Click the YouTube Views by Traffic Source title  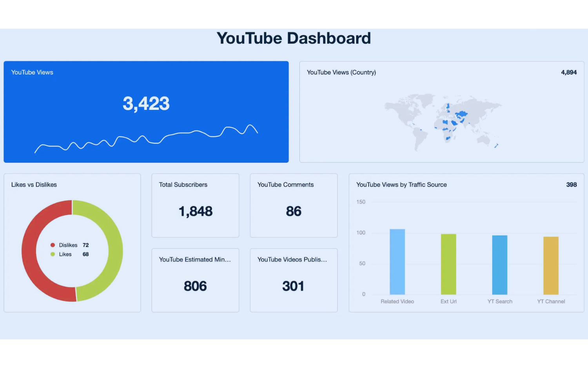point(401,185)
